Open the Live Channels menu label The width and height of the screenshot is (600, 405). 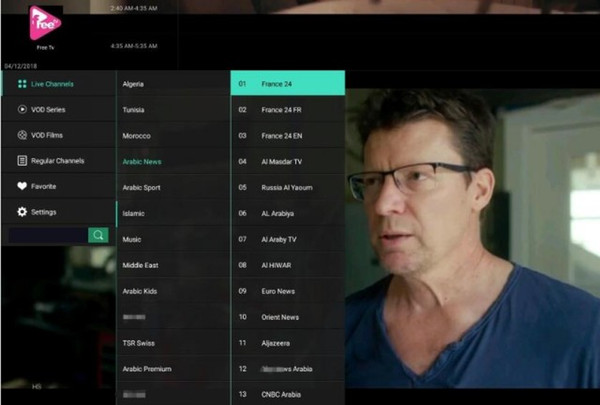tap(52, 84)
